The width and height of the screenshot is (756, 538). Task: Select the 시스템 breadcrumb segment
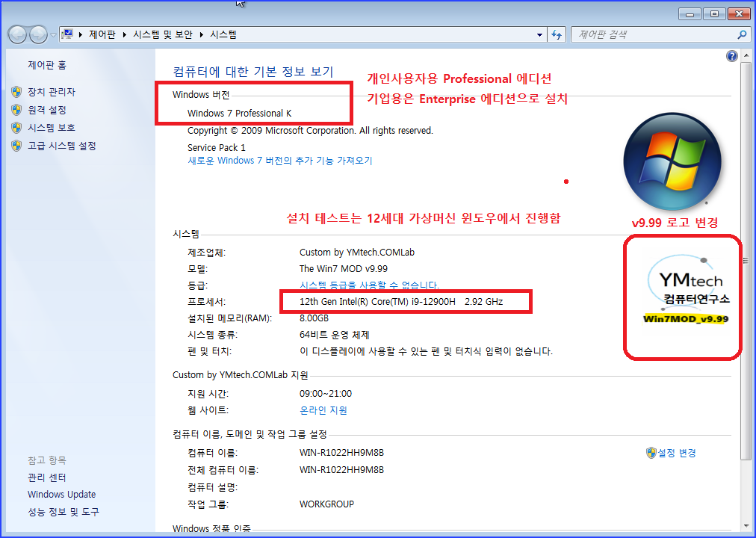(223, 34)
